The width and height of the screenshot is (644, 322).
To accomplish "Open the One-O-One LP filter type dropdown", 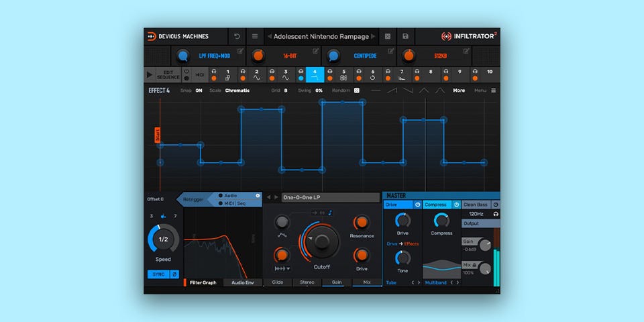I will pos(331,197).
